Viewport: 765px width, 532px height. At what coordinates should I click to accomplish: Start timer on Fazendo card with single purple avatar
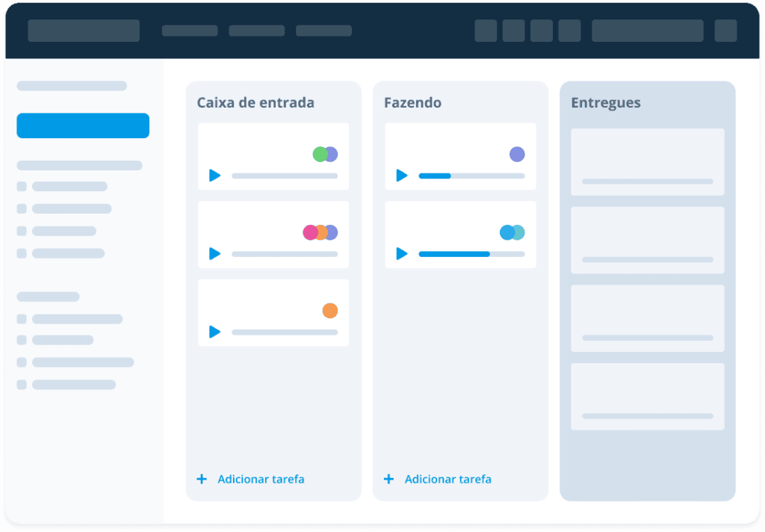click(401, 176)
